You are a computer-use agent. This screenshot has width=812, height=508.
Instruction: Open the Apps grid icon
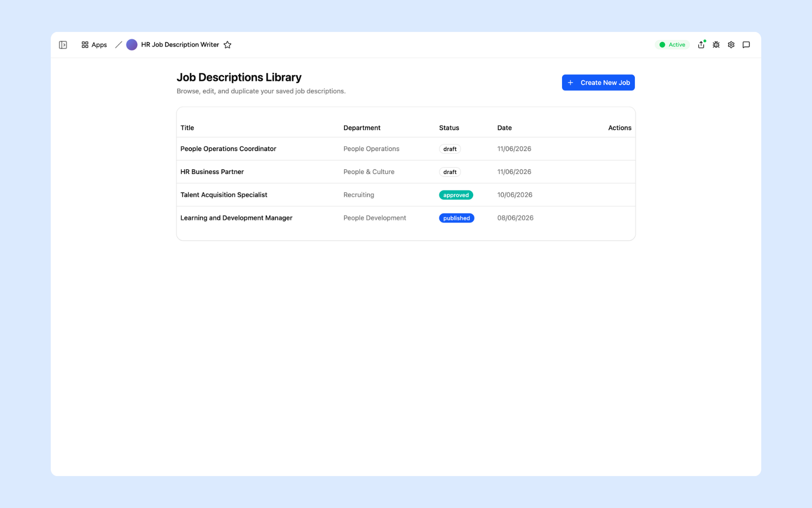(85, 45)
